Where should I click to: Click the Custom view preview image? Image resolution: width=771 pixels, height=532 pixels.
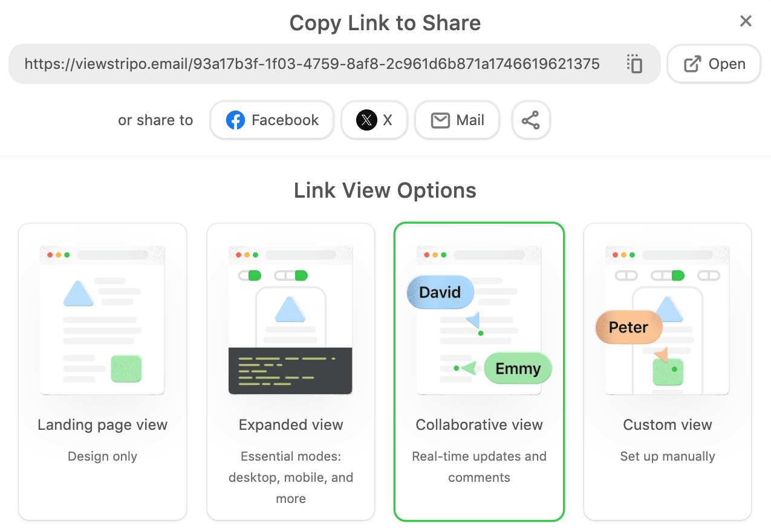(667, 319)
